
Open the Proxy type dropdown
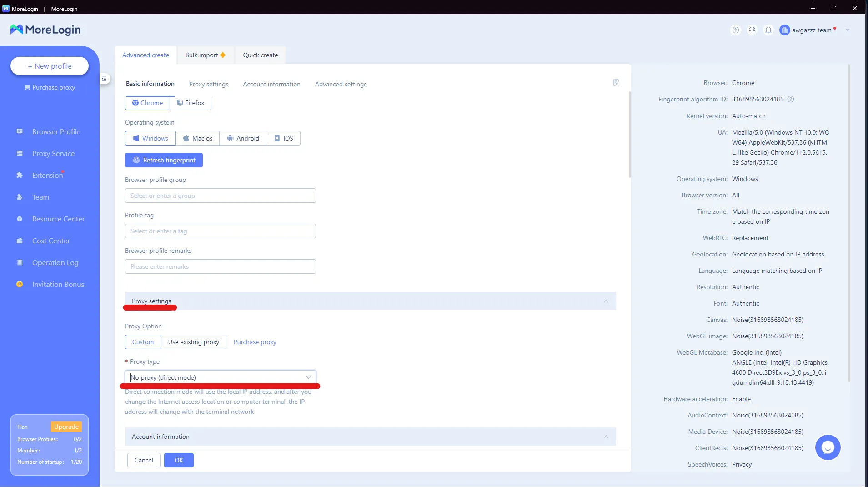pyautogui.click(x=220, y=377)
